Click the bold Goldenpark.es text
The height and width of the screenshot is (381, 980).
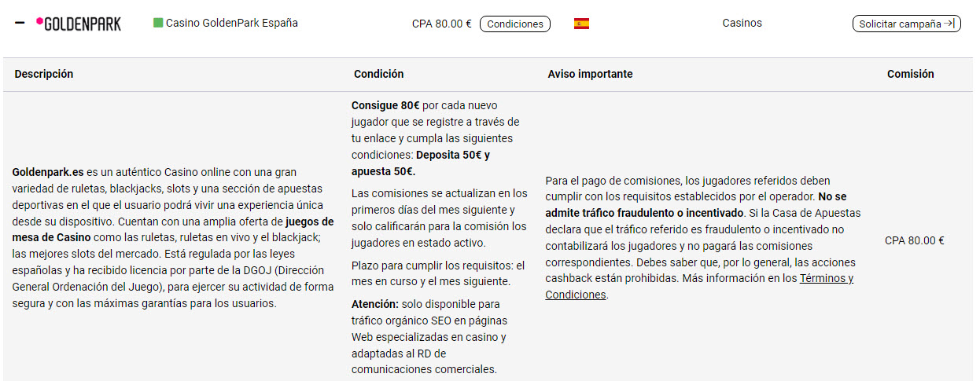(x=48, y=171)
